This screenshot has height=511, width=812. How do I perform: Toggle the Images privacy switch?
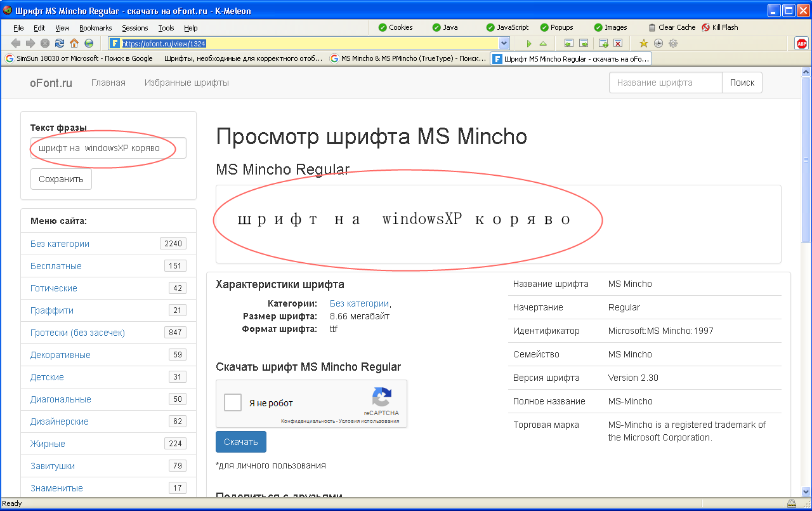tap(611, 27)
